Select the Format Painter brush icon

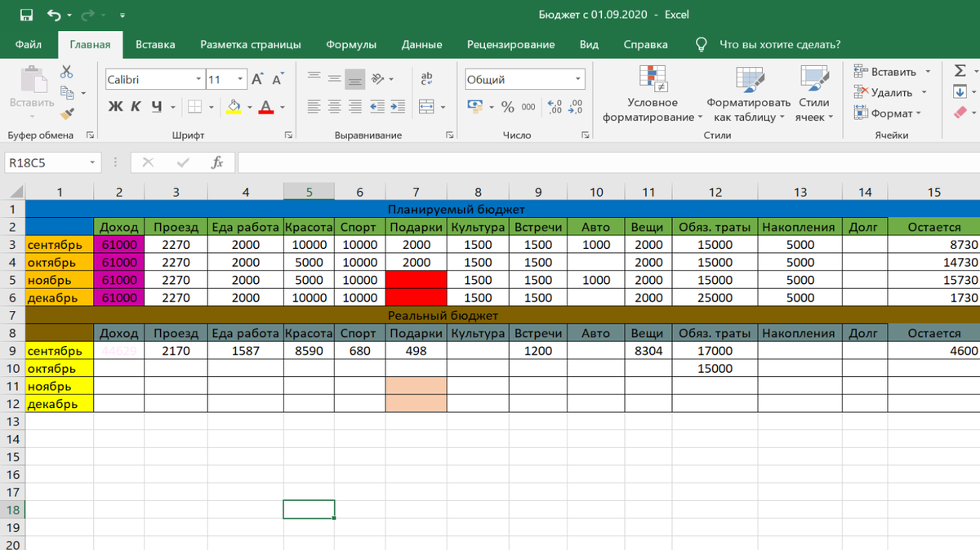coord(67,114)
